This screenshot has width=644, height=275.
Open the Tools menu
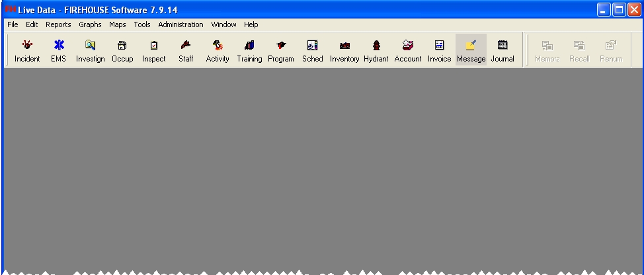[x=142, y=24]
